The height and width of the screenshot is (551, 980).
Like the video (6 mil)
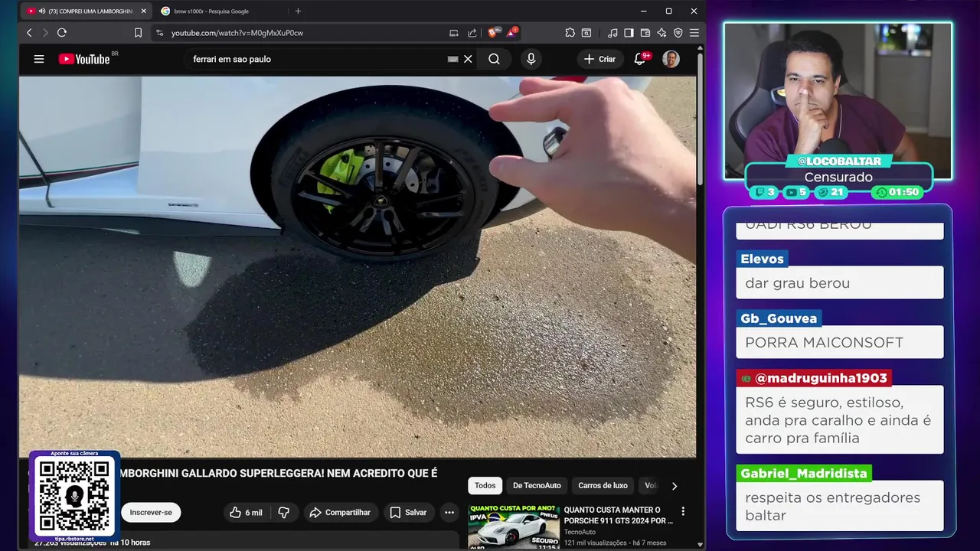[x=246, y=513]
